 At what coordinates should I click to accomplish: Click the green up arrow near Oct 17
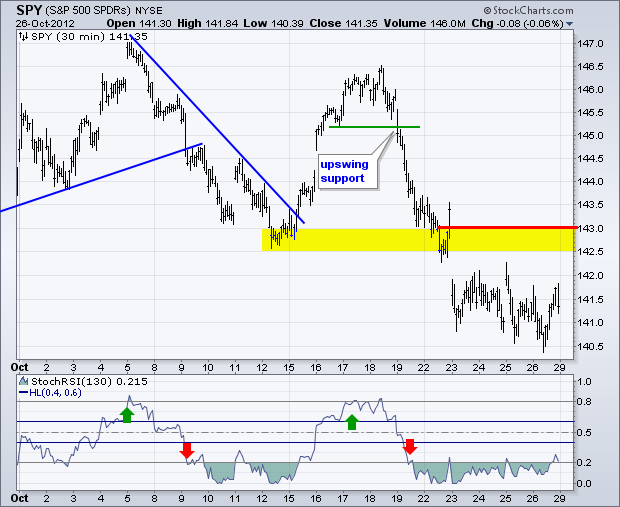point(352,422)
